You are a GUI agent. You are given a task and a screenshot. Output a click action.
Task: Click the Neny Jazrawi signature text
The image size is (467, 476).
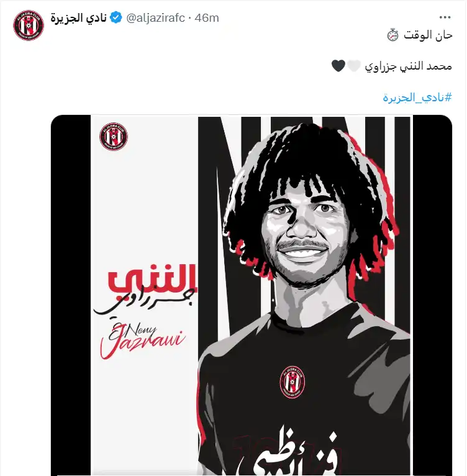tap(143, 341)
